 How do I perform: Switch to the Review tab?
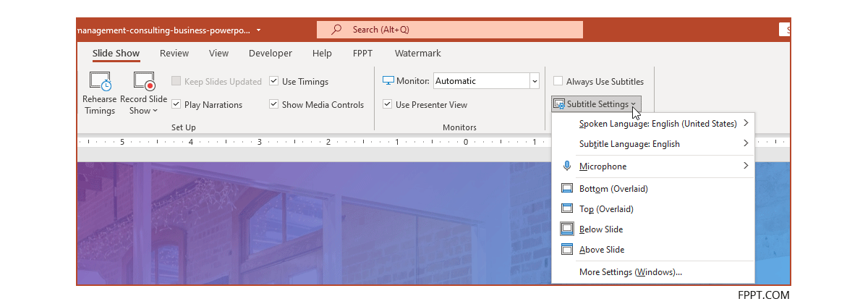click(174, 53)
